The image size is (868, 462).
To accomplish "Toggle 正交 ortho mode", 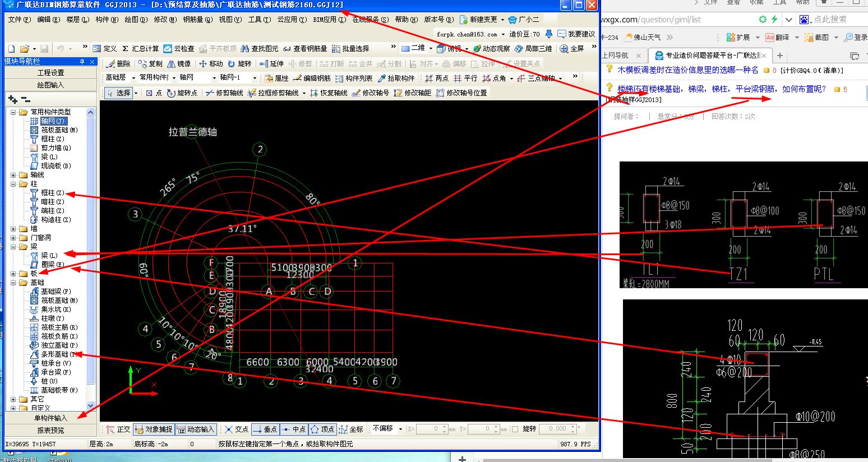I will (118, 429).
